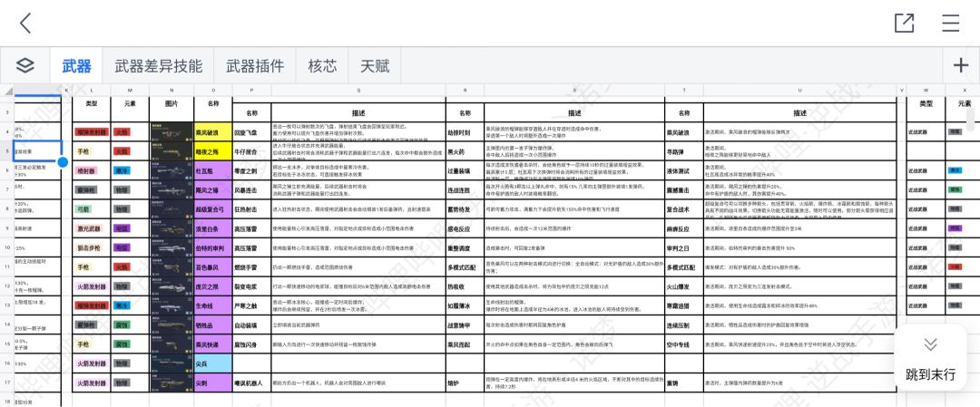Open the 武器插件 sheet tab
The image size is (980, 407).
pos(255,65)
